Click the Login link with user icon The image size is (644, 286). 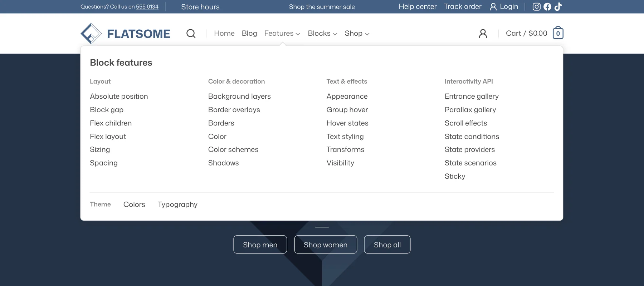click(x=504, y=7)
